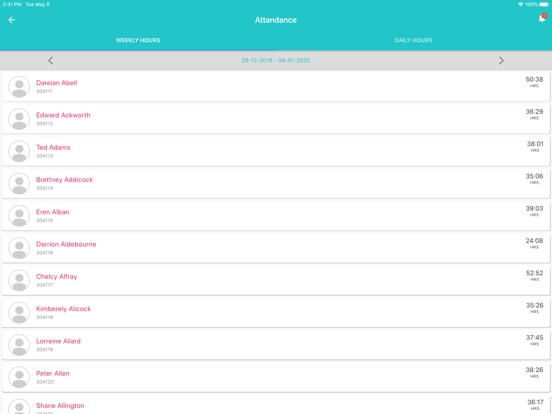Click the 35:06 hours value
The image size is (552, 414).
[534, 176]
